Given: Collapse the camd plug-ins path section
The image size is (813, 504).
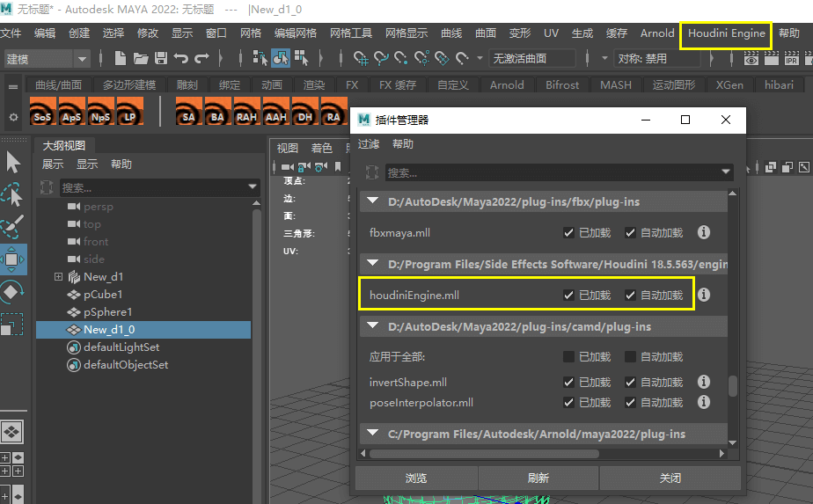Looking at the screenshot, I should point(372,326).
